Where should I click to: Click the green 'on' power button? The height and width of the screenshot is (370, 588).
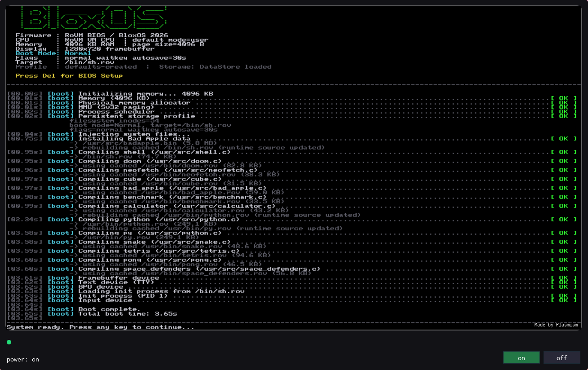pos(521,358)
